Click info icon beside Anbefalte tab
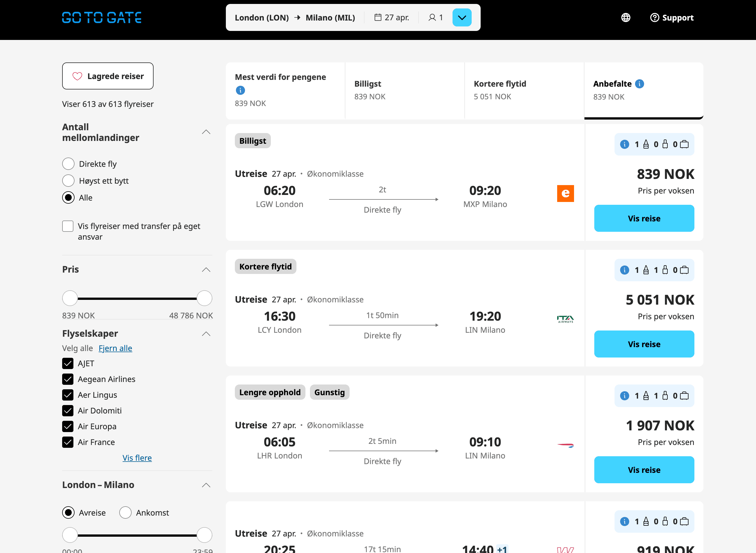This screenshot has height=553, width=756. click(x=639, y=84)
